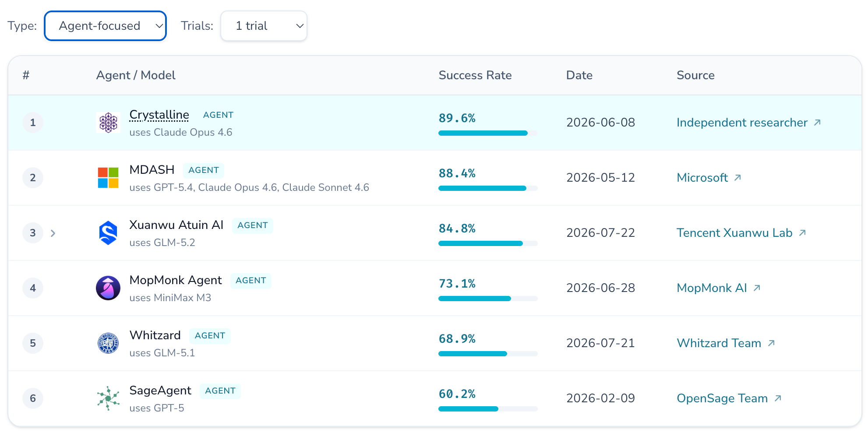
Task: Click external link arrow beside Tencent Xuanwu Lab
Action: tap(802, 233)
